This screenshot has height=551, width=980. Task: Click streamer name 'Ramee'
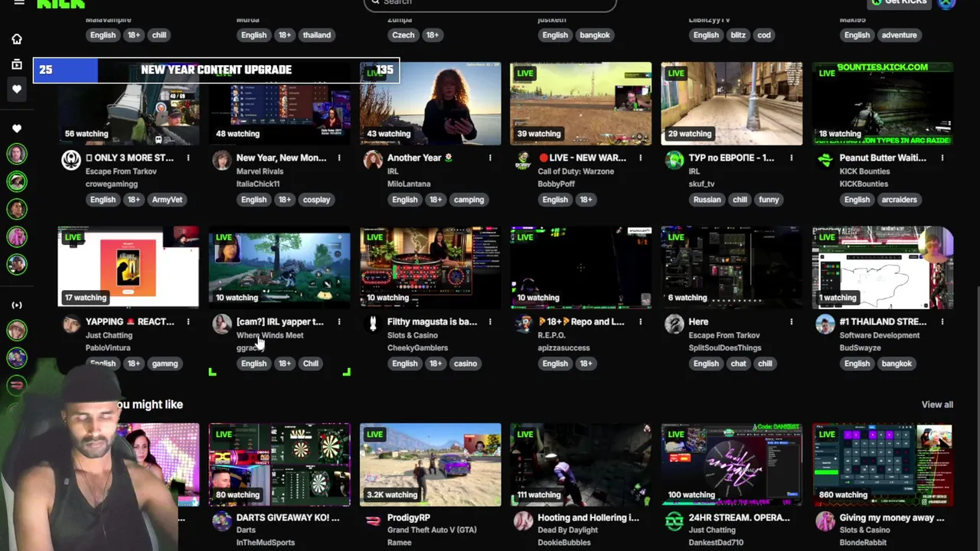pyautogui.click(x=400, y=543)
